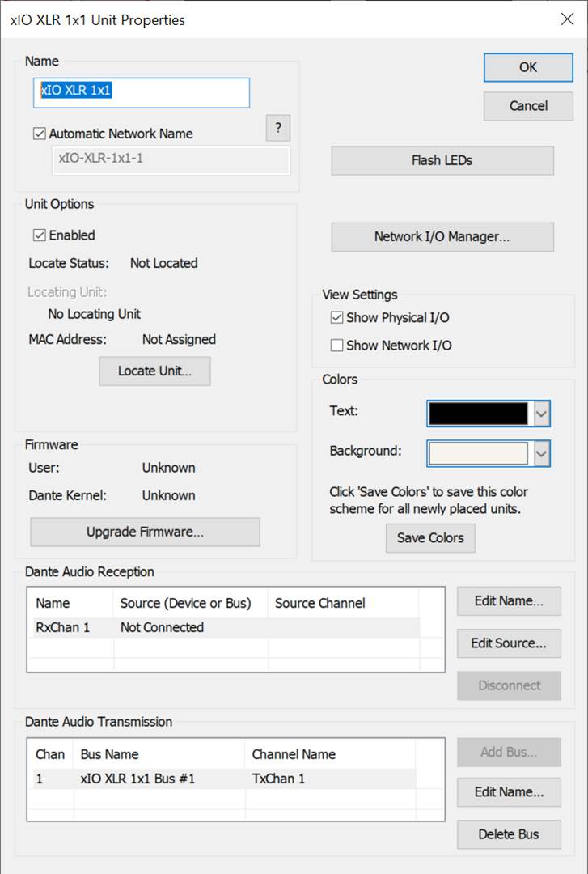Viewport: 588px width, 874px height.
Task: Click Edit Name in Dante Audio Reception
Action: tap(509, 600)
